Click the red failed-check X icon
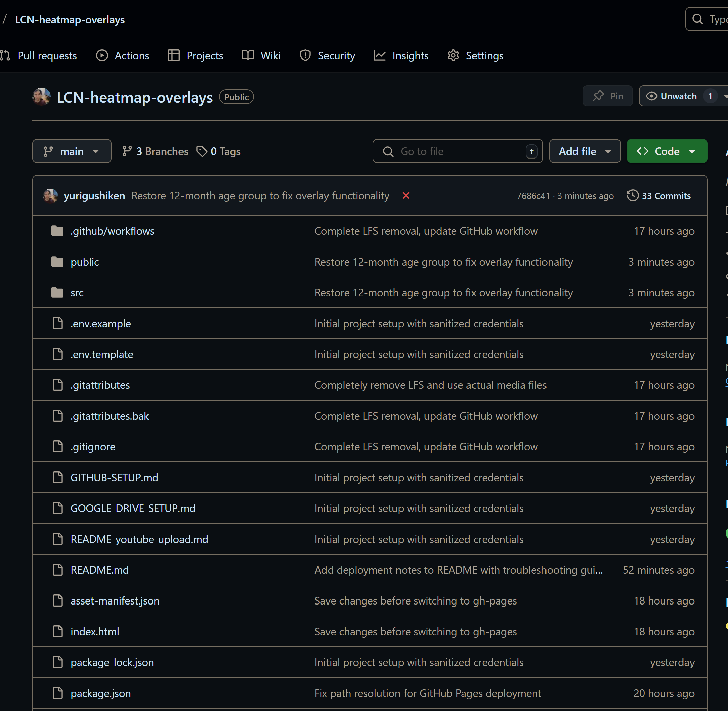Viewport: 728px width, 711px height. pos(406,196)
